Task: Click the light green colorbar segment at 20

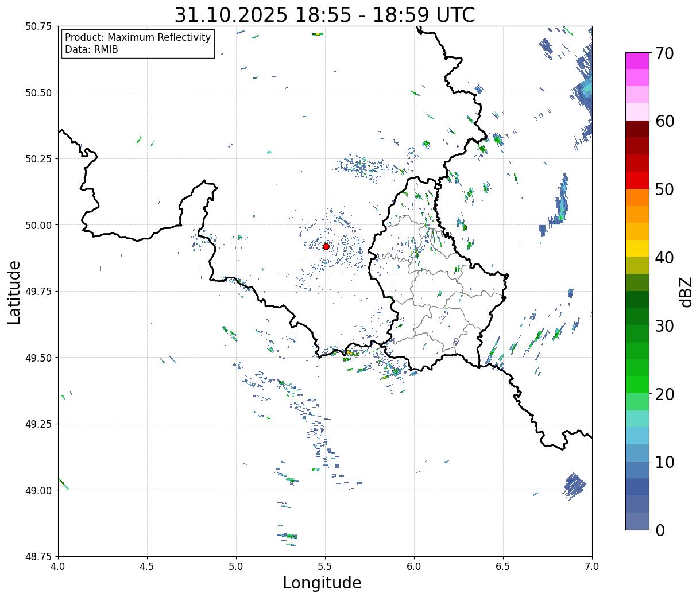Action: tap(637, 401)
